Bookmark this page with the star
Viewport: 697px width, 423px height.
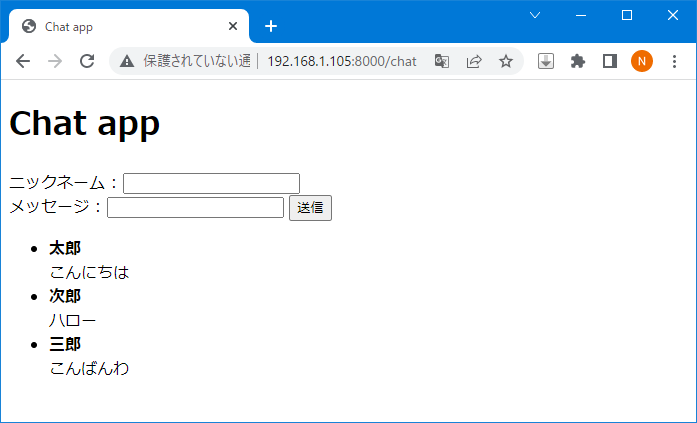506,61
